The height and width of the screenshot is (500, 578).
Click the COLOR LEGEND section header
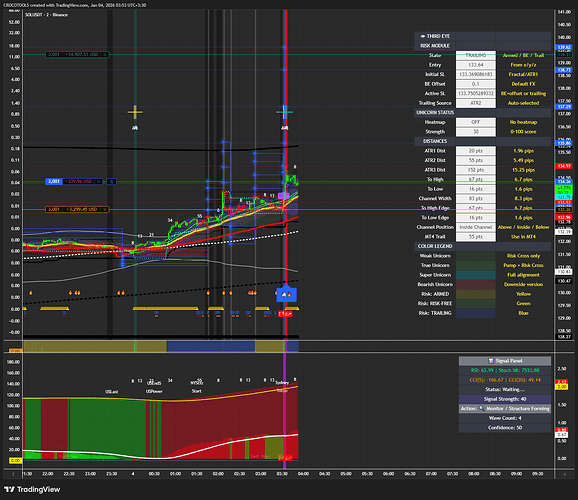435,246
